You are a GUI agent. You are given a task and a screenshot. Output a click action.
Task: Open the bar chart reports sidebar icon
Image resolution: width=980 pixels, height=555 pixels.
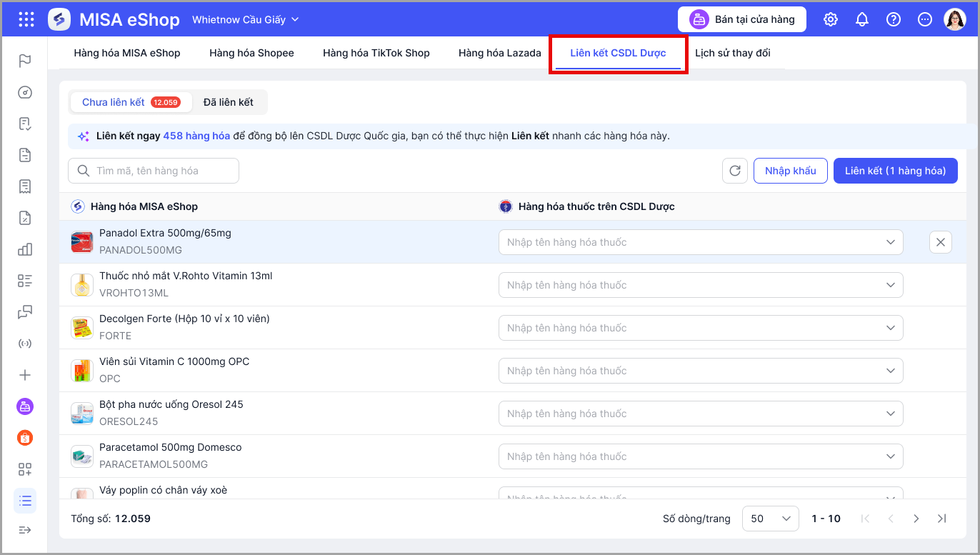click(x=25, y=249)
